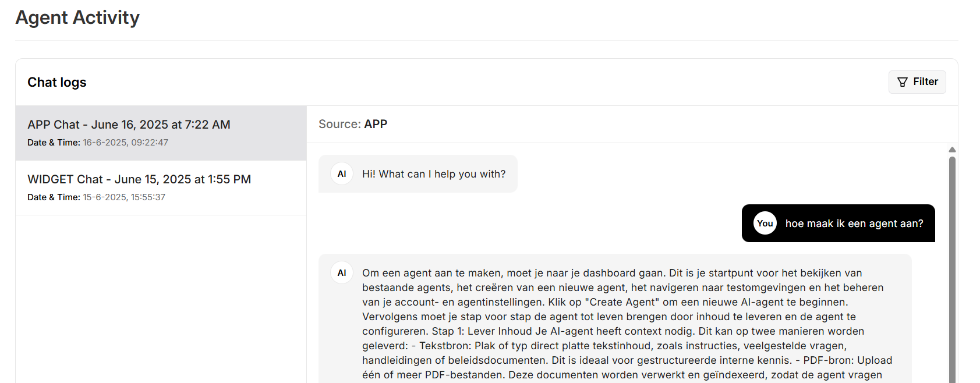Click the 'hoe maak ik een agent aan?' message
Image resolution: width=980 pixels, height=383 pixels.
[854, 224]
